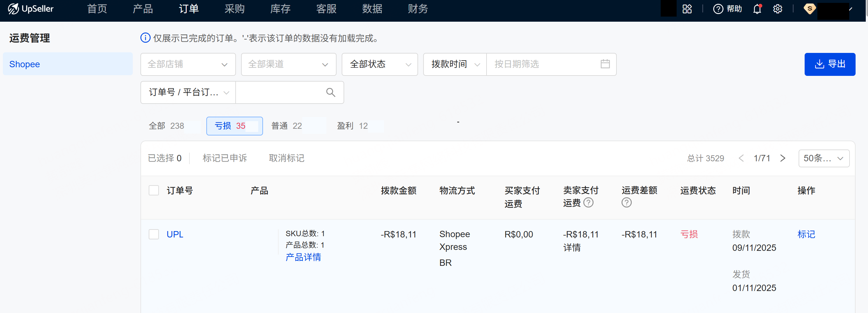Image resolution: width=868 pixels, height=313 pixels.
Task: Click the 卖家支付运费 help question mark icon
Action: tap(588, 202)
